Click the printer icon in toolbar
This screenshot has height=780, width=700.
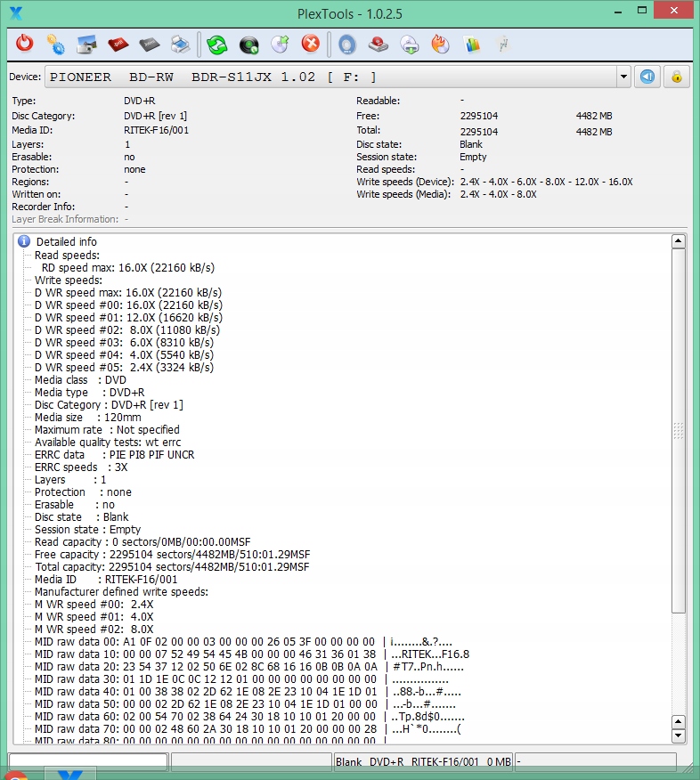click(x=180, y=44)
